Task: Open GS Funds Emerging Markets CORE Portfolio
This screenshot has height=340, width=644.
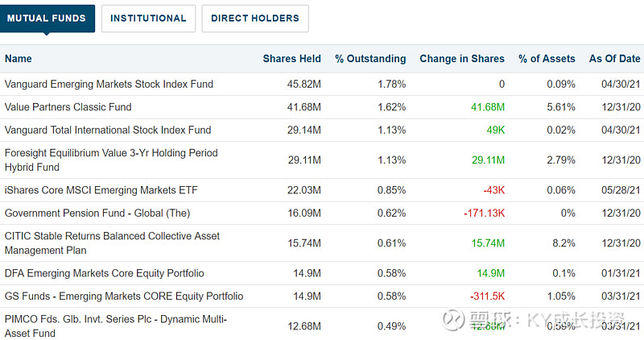Action: tap(124, 296)
